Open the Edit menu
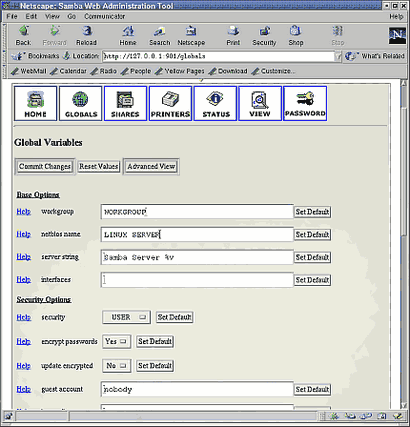 click(31, 16)
